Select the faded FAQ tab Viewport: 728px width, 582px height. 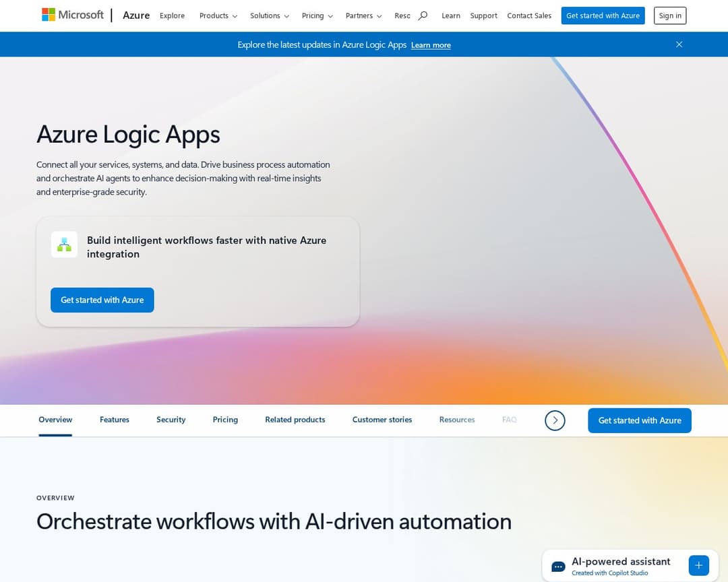tap(510, 420)
